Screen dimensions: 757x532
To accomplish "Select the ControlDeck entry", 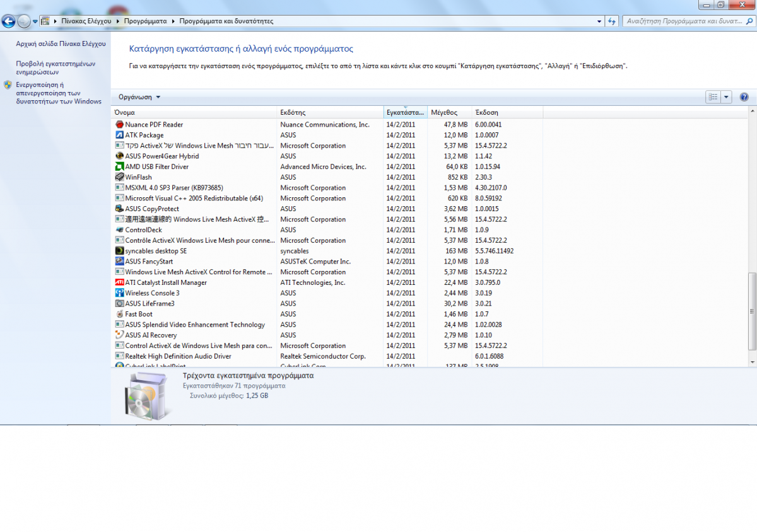I will (x=143, y=230).
